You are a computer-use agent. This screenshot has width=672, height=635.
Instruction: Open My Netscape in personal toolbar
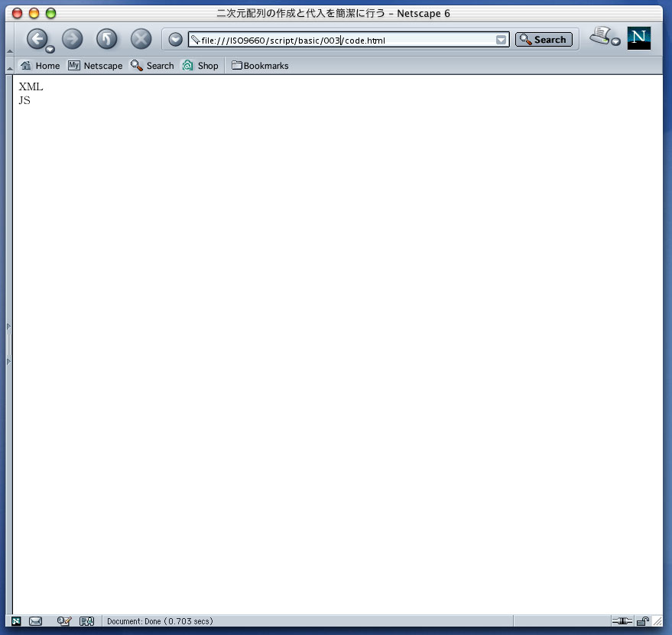tap(95, 66)
